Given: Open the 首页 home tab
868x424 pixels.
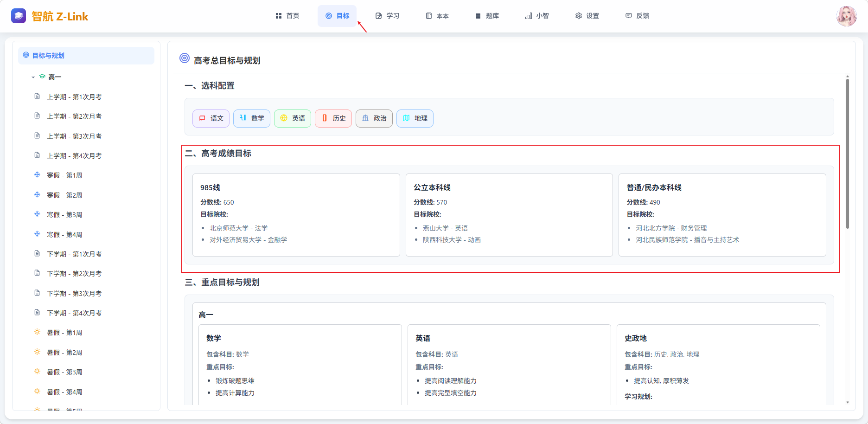Looking at the screenshot, I should tap(287, 16).
